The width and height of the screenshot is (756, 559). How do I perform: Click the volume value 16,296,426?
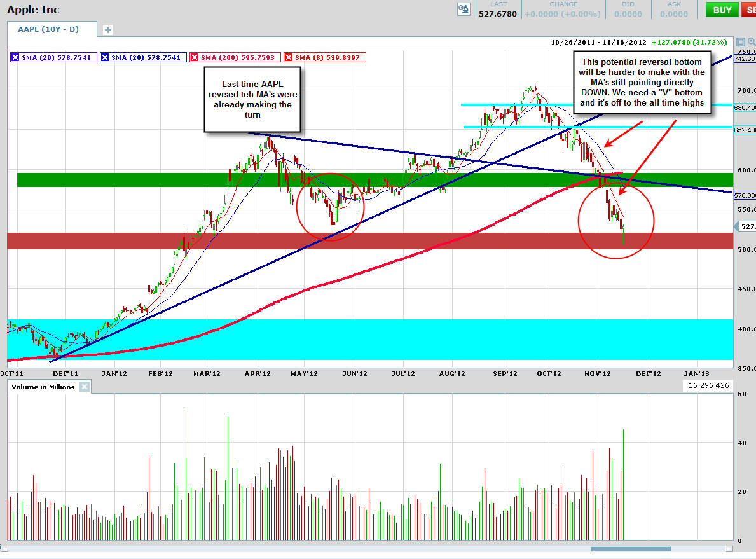708,385
